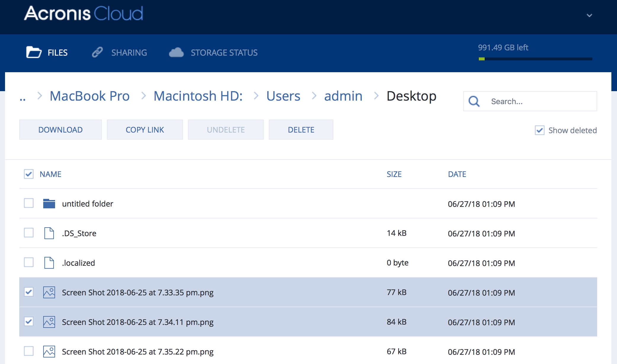Disable the Show deleted checkbox
This screenshot has height=364, width=617.
[x=540, y=130]
